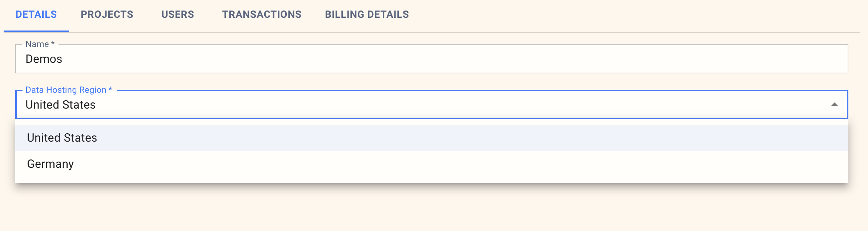
Task: Select the Details tab
Action: point(36,15)
